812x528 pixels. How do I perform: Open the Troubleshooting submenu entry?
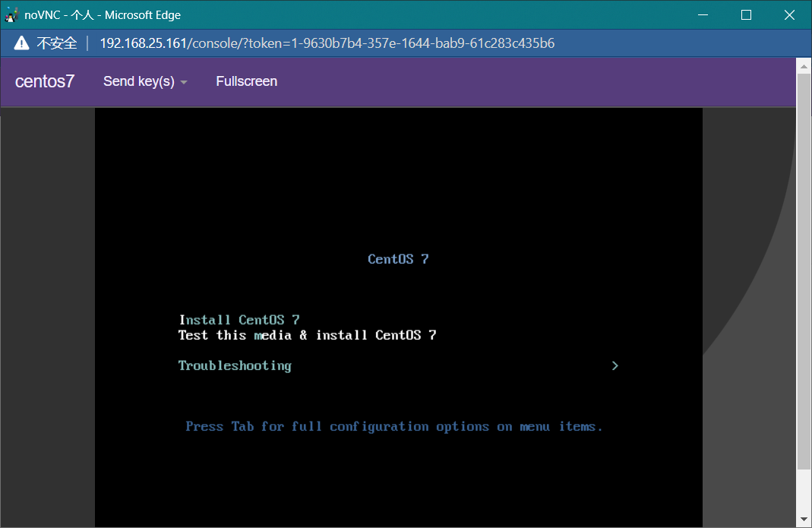[235, 366]
